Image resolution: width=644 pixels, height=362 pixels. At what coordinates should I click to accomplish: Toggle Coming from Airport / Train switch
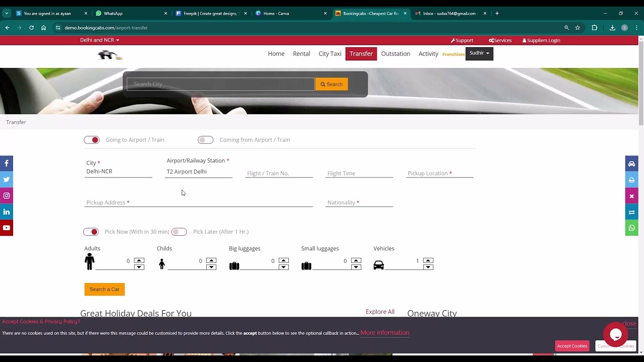pos(205,140)
